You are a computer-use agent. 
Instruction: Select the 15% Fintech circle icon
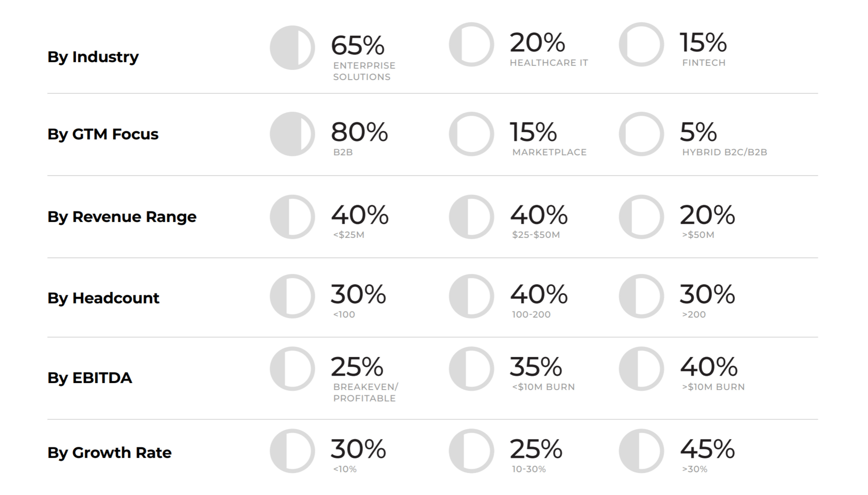(x=641, y=44)
